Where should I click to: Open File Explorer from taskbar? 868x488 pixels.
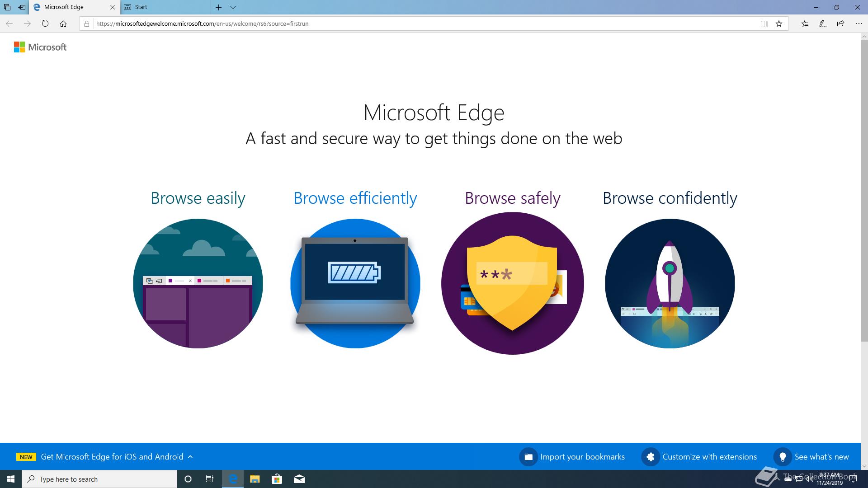pos(255,479)
